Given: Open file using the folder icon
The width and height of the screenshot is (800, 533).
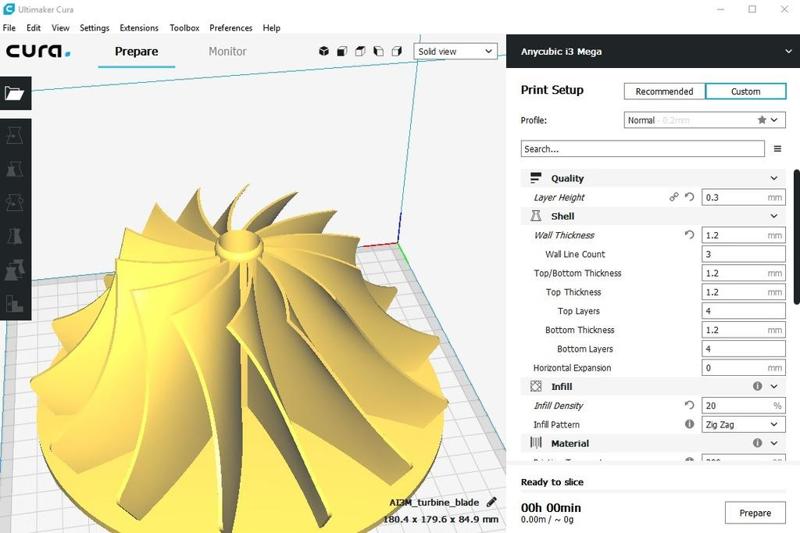Looking at the screenshot, I should click(x=15, y=93).
